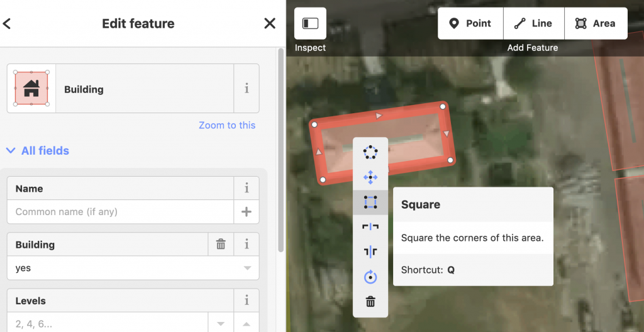Remove the Building field with its trash icon
The image size is (644, 332).
(x=221, y=245)
